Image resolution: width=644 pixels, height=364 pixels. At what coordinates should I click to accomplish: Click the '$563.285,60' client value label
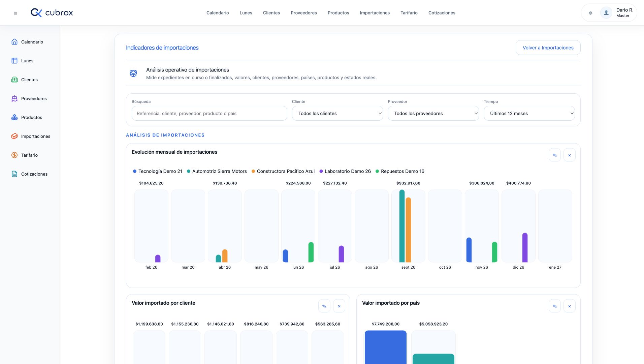coord(328,324)
